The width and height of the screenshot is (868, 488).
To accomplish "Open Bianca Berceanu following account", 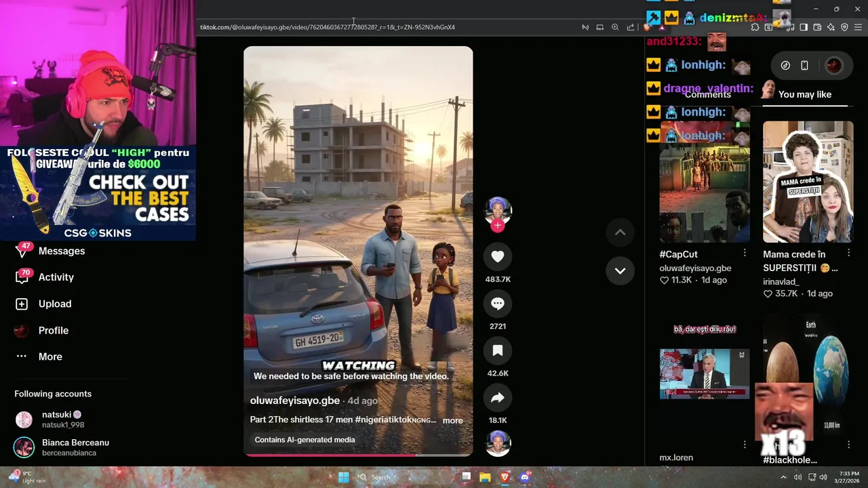I will coord(62,447).
